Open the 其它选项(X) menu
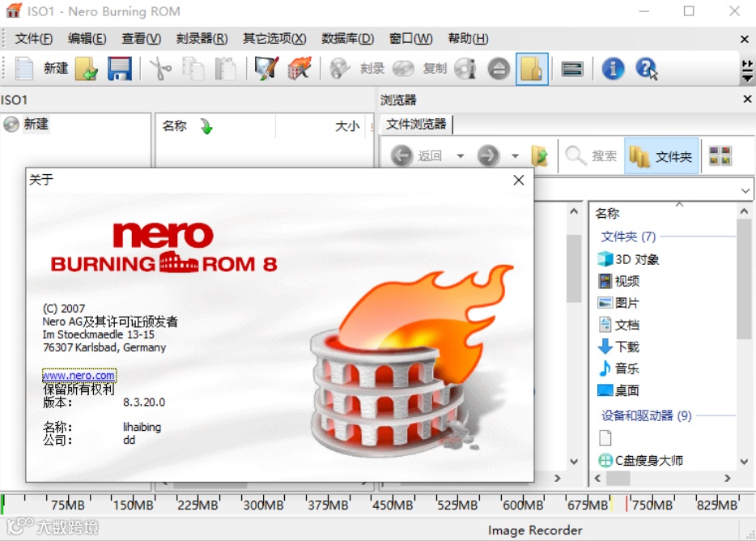The height and width of the screenshot is (541, 756). 274,39
